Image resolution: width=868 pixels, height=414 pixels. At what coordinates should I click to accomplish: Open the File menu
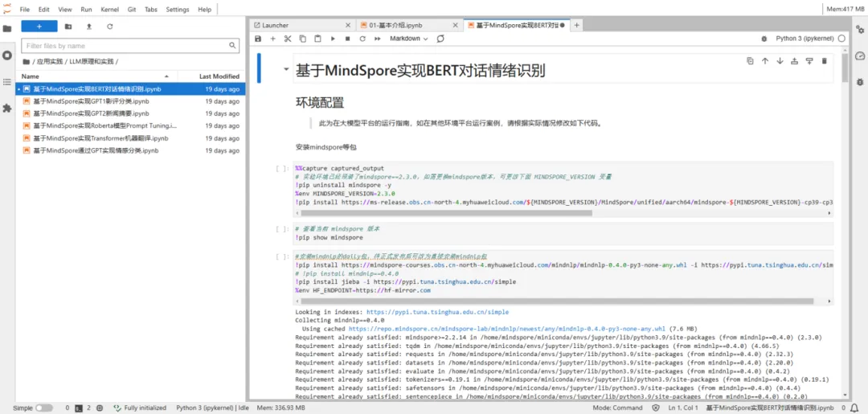(x=25, y=10)
